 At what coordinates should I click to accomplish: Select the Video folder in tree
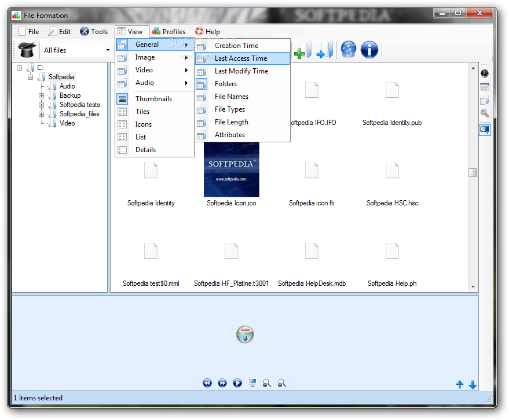coord(67,124)
